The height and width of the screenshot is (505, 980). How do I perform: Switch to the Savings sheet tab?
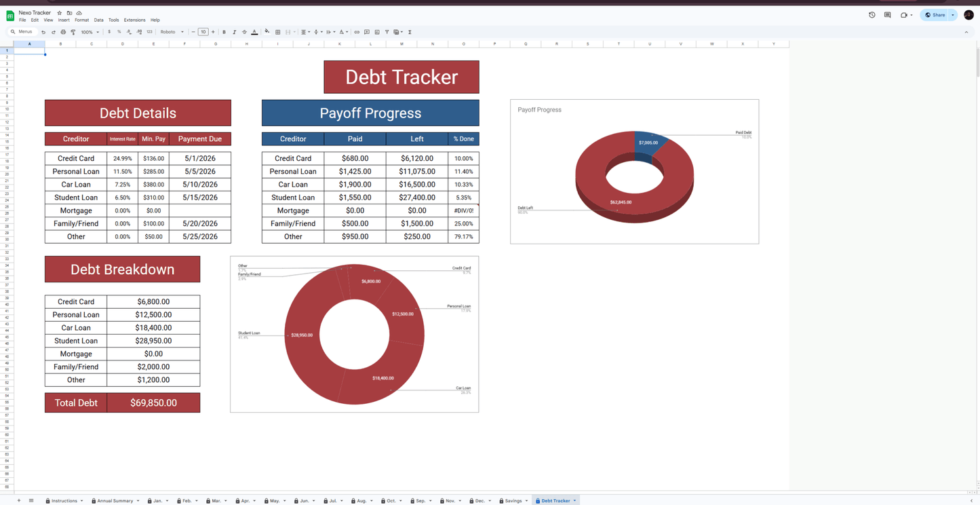513,501
